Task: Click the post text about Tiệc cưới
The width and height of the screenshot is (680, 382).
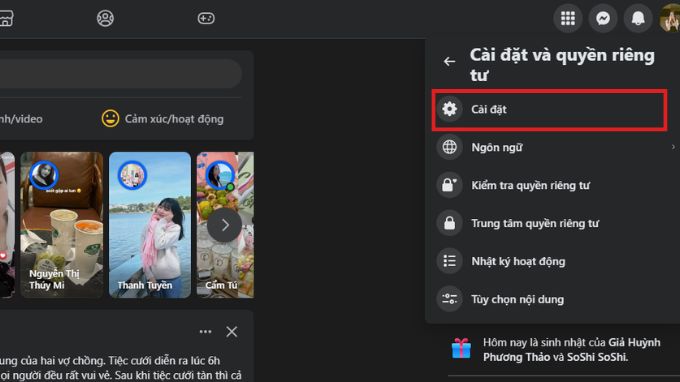Action: click(x=121, y=368)
